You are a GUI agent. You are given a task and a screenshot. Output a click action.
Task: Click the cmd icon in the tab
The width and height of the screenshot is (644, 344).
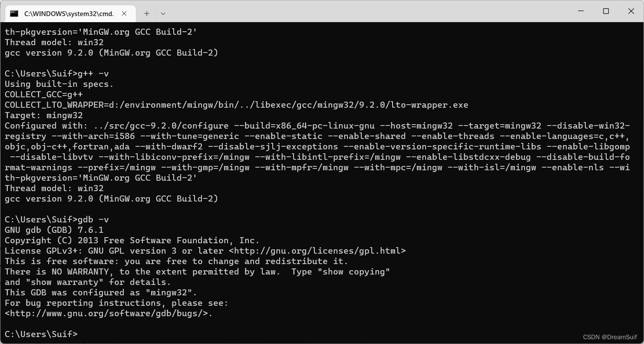(x=14, y=13)
